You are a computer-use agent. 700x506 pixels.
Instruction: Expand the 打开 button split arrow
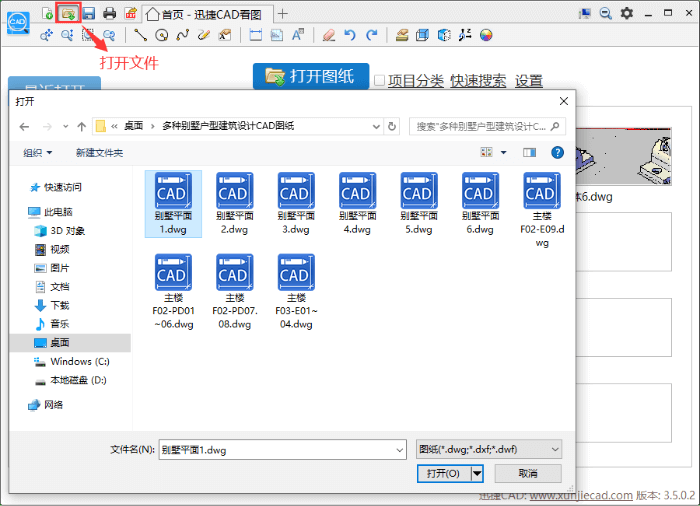tap(477, 473)
